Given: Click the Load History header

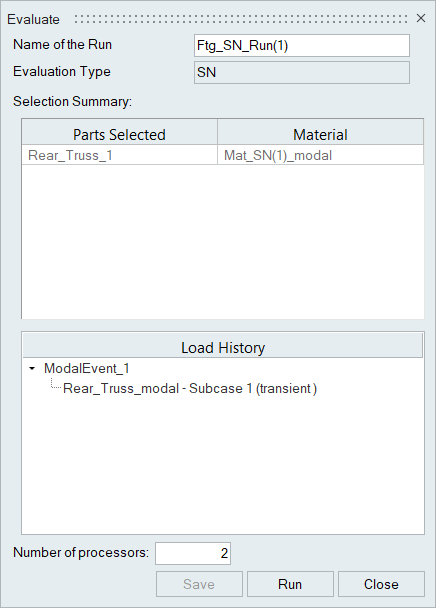Looking at the screenshot, I should (x=223, y=346).
